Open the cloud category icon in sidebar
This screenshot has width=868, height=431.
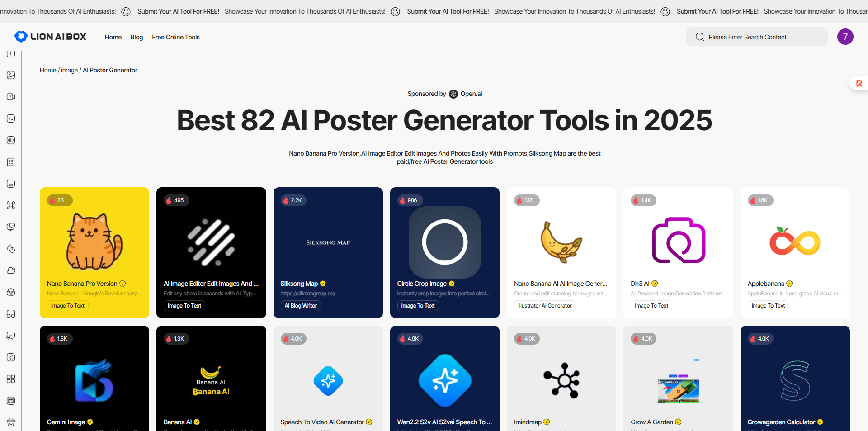[x=11, y=270]
